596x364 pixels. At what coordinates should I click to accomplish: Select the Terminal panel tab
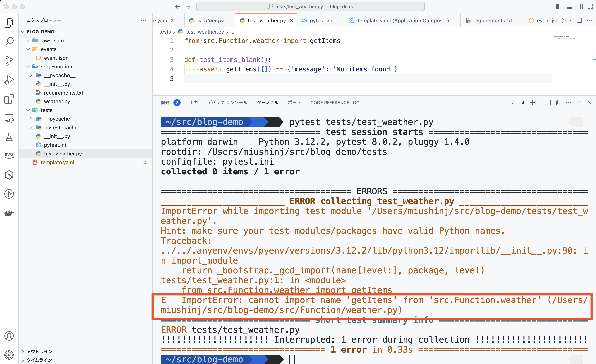(268, 103)
